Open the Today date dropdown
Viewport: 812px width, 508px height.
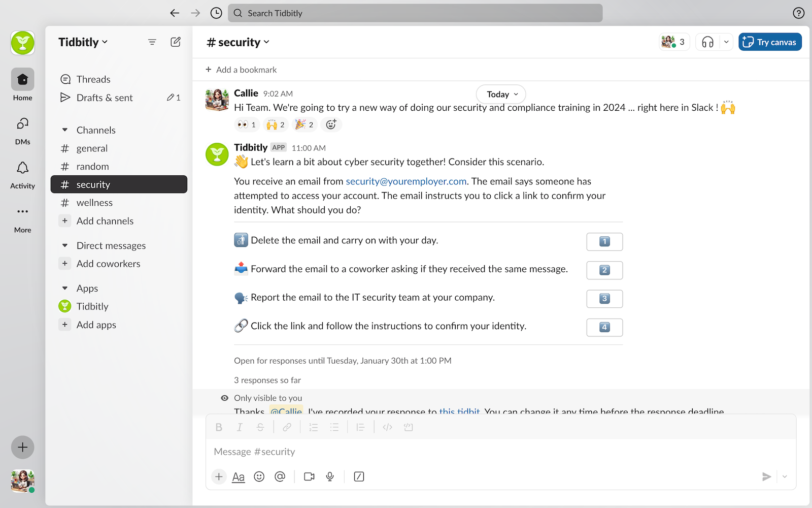(501, 94)
